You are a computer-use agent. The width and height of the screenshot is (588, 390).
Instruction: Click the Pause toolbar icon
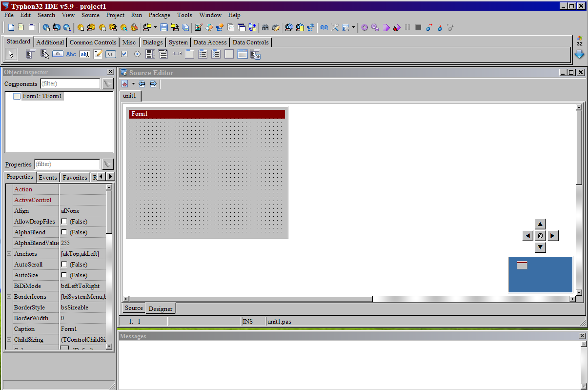pyautogui.click(x=407, y=27)
